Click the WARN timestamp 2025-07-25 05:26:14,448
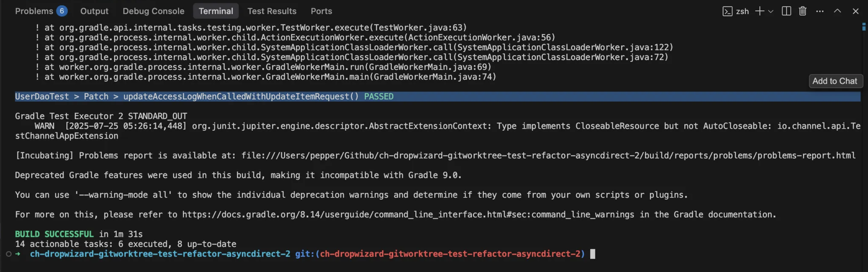 (125, 126)
